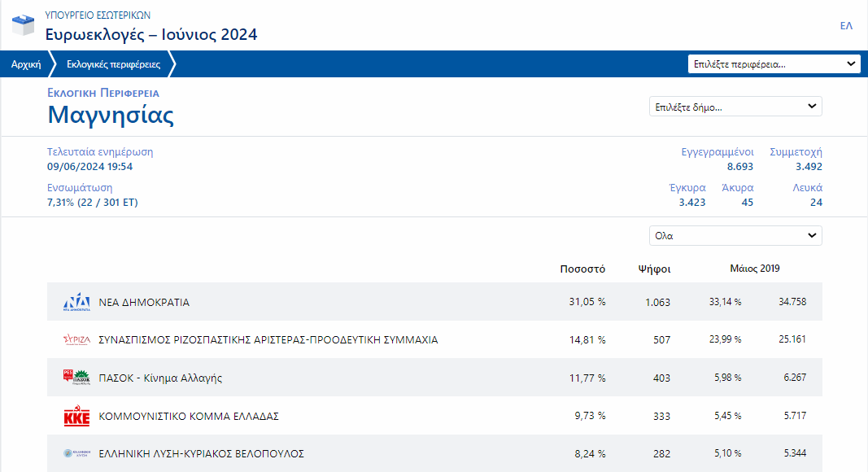Click the Εγγεγραμμένοι label
Viewport: 868px width, 472px height.
pos(718,152)
